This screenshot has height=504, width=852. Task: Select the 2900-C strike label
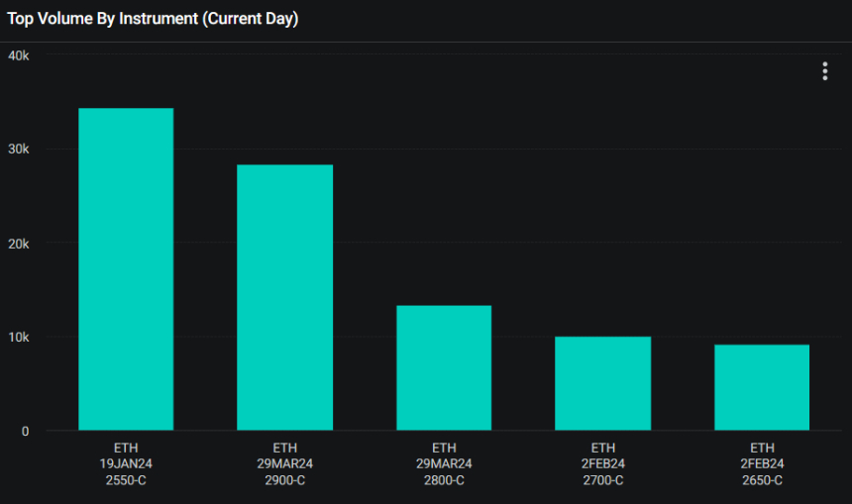click(x=284, y=480)
